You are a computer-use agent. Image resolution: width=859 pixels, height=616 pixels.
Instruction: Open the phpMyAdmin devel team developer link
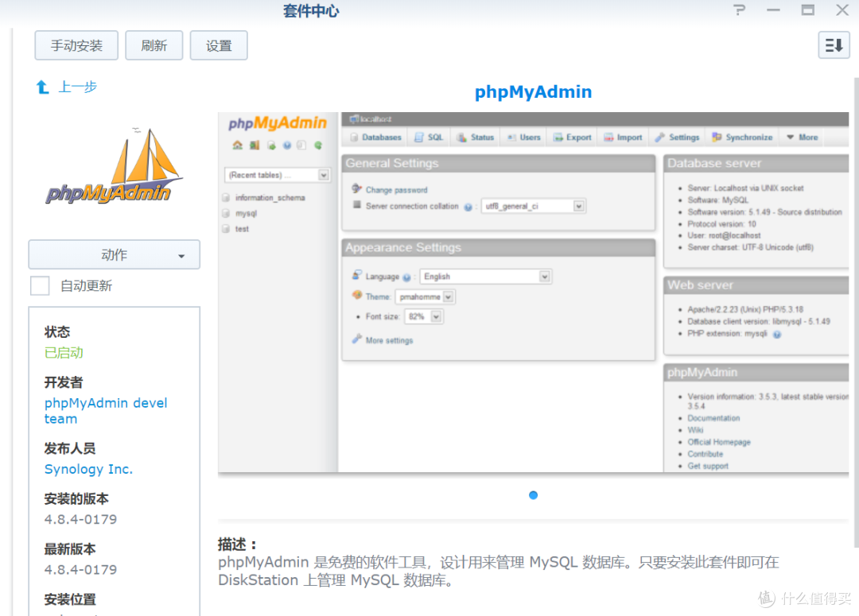105,410
